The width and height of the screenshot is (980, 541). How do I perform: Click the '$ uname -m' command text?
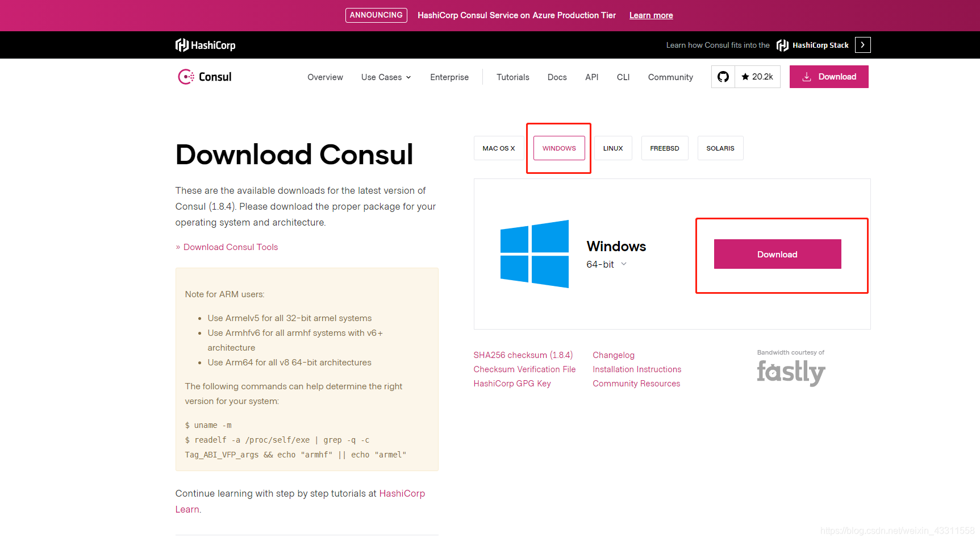(x=208, y=425)
